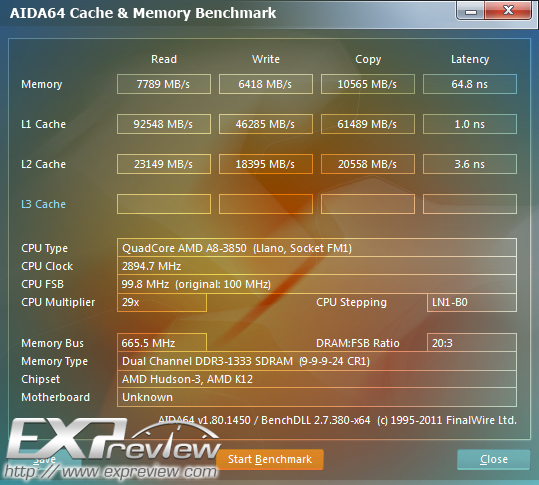Click the Latency column header
The height and width of the screenshot is (485, 539).
click(x=470, y=59)
